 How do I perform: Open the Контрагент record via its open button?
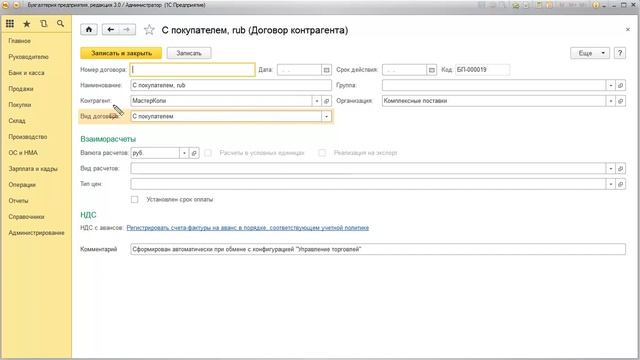(x=327, y=101)
